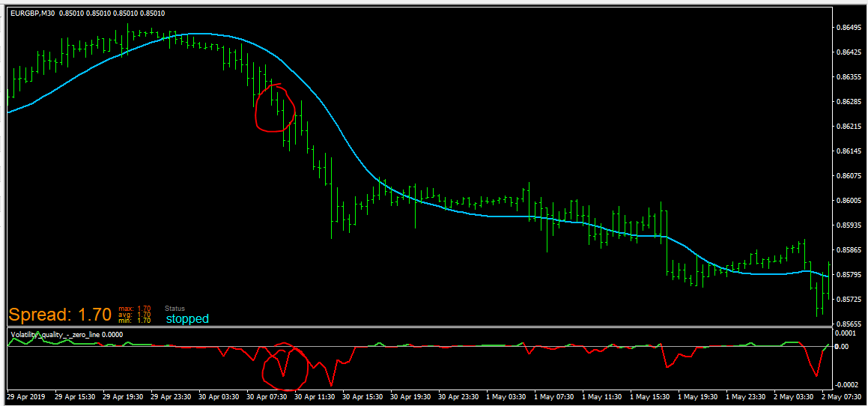Viewport: 868px width, 406px height.
Task: Click the 1 May 19:30 time label
Action: pos(697,397)
